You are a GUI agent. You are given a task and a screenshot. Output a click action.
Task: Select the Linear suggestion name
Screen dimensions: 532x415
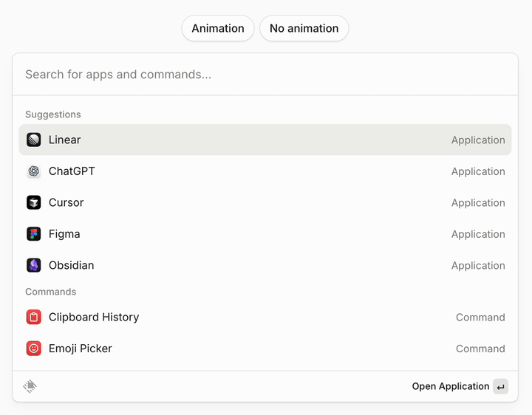click(65, 140)
